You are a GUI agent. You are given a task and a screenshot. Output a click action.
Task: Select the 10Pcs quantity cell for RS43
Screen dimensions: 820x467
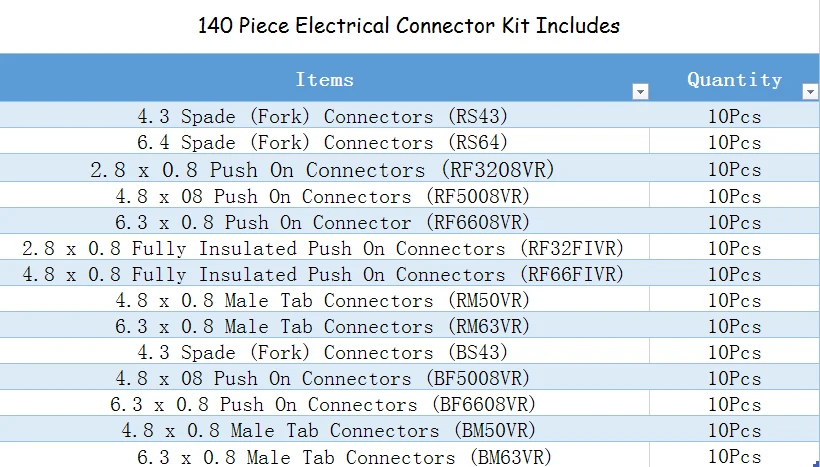click(734, 116)
